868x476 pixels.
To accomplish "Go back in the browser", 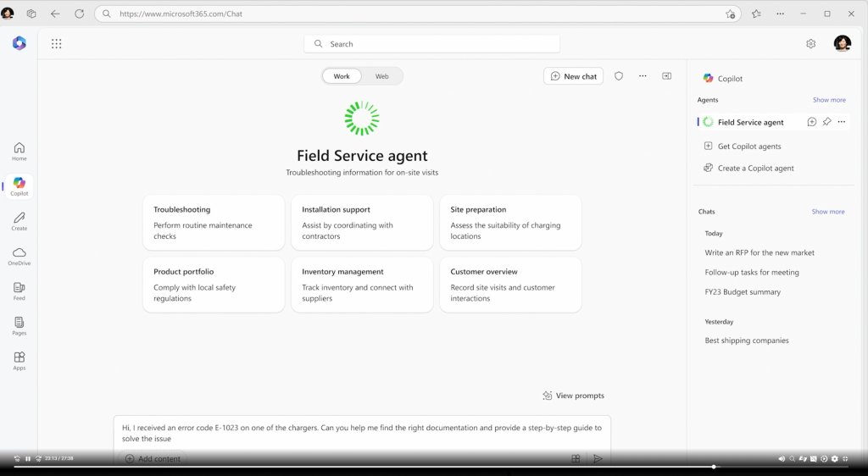I will (x=55, y=14).
